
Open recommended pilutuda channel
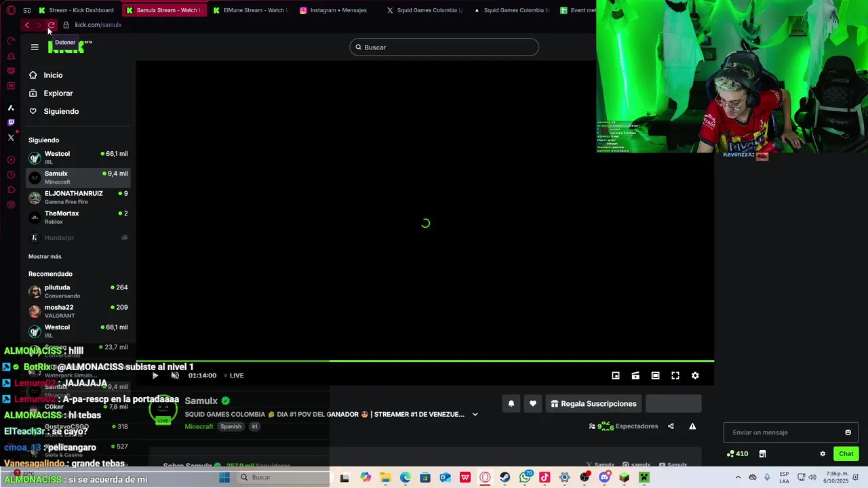click(78, 291)
